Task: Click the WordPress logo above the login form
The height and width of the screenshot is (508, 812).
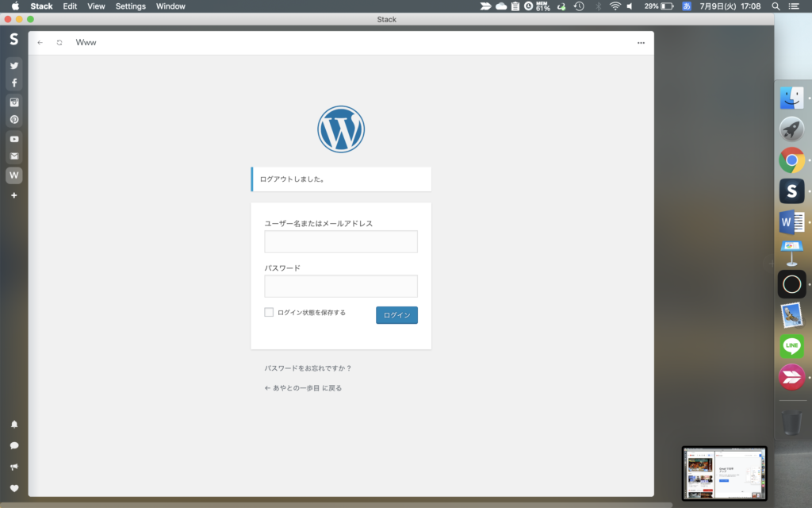Action: 341,129
